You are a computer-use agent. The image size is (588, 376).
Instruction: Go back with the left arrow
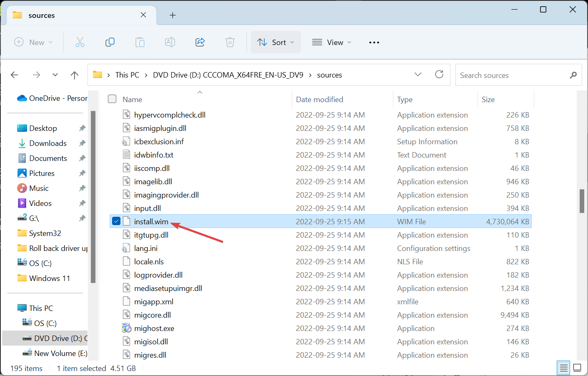click(x=15, y=75)
